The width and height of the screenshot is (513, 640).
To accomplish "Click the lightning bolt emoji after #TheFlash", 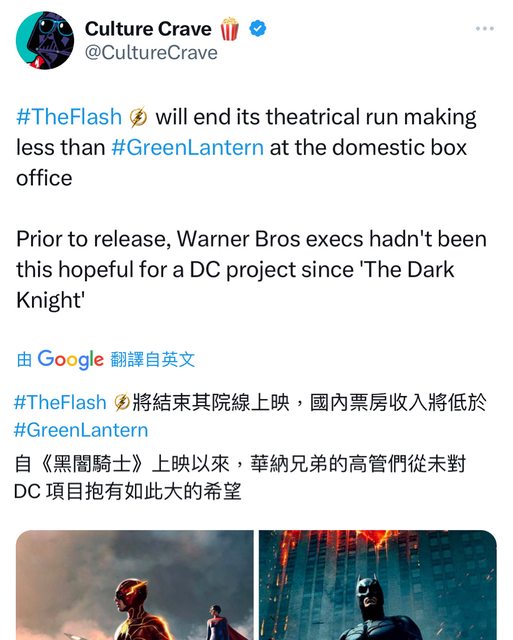I will click(138, 117).
